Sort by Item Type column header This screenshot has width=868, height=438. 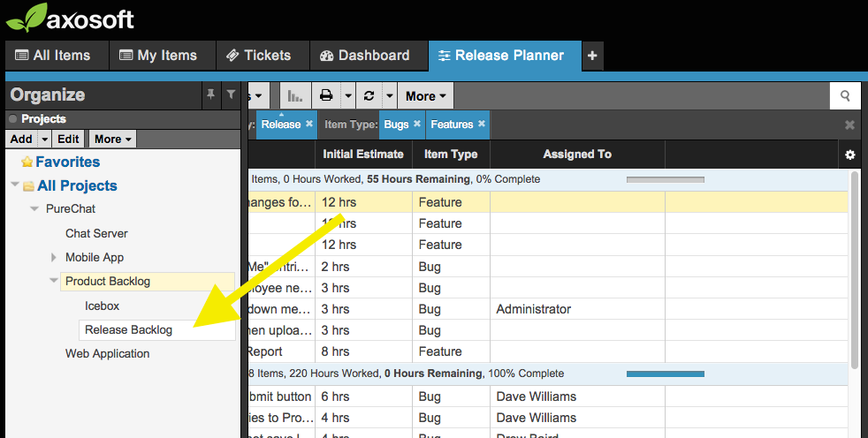pyautogui.click(x=451, y=155)
